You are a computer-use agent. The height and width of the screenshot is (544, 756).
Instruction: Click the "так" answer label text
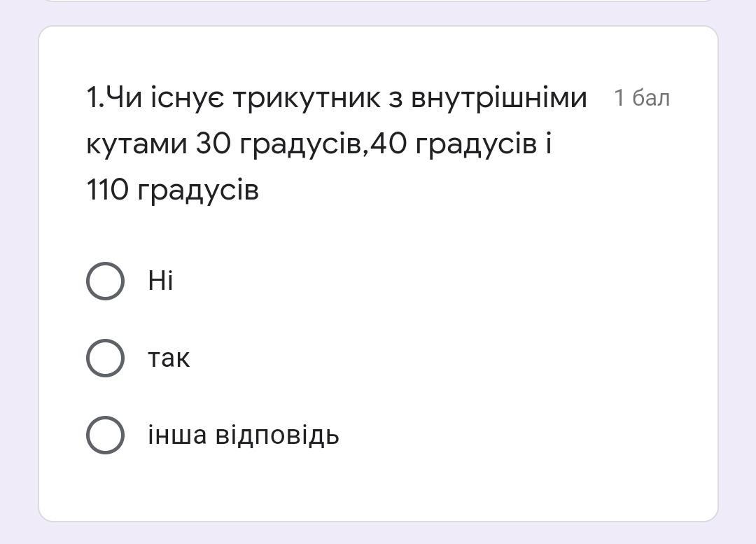click(x=169, y=358)
